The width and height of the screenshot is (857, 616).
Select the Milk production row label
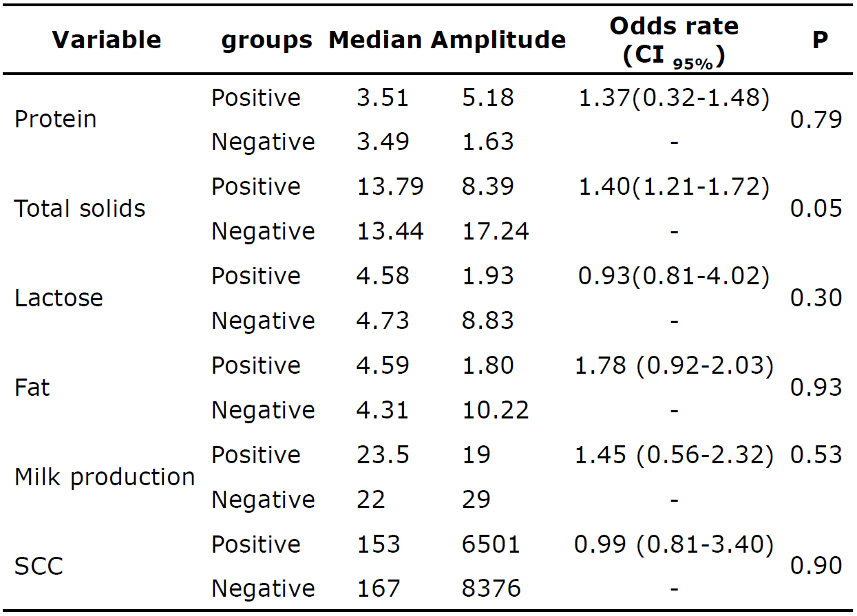pyautogui.click(x=105, y=477)
